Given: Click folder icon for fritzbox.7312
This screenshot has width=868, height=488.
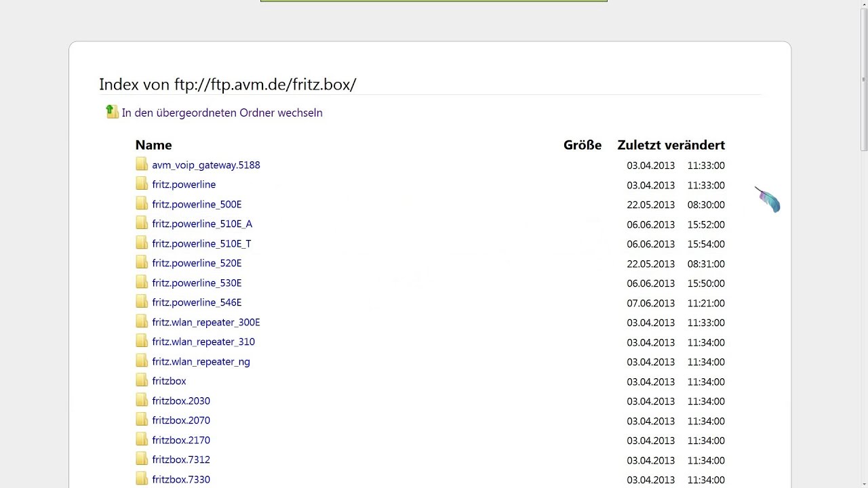Looking at the screenshot, I should pos(142,459).
